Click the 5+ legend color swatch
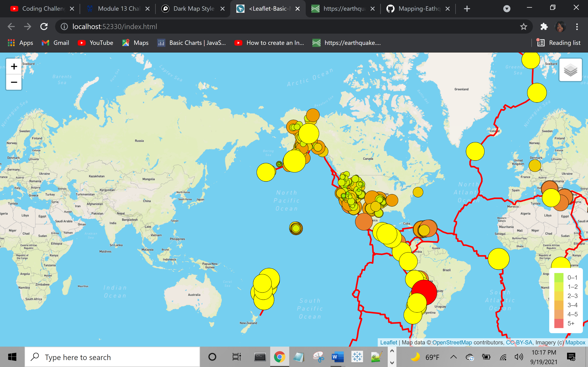 coord(559,323)
